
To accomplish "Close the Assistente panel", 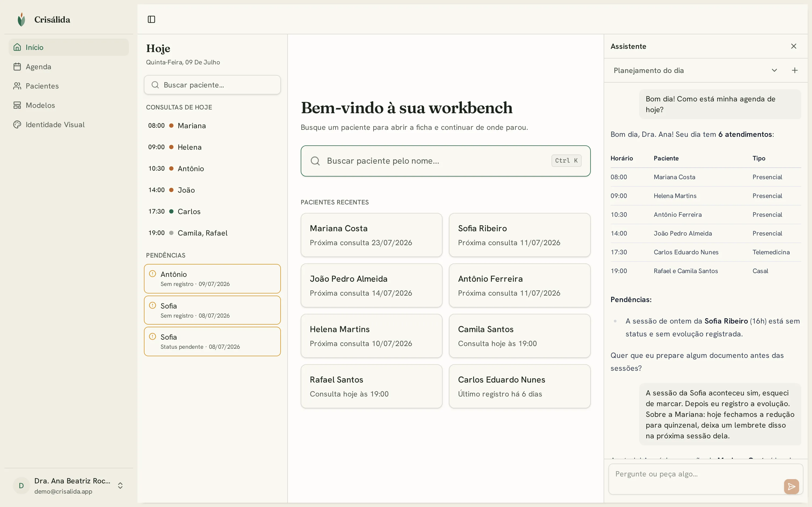I will 793,46.
